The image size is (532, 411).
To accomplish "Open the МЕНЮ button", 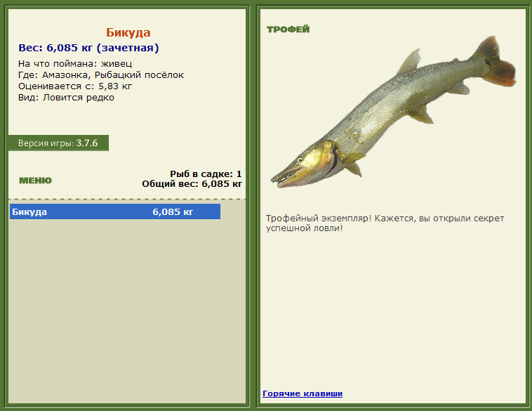I will 35,181.
